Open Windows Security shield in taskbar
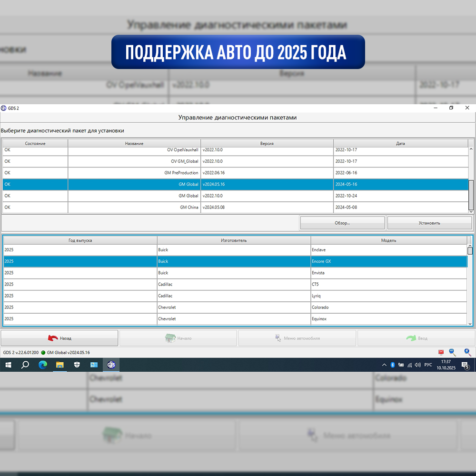Screen dimensions: 476x476 [x=77, y=365]
